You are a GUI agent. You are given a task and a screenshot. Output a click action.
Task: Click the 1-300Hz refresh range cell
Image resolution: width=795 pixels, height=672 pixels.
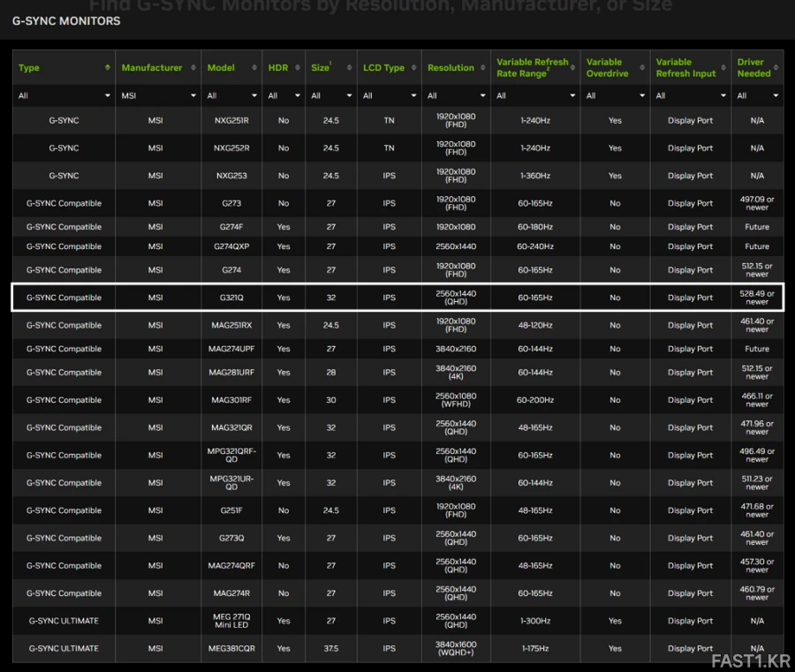tap(535, 621)
